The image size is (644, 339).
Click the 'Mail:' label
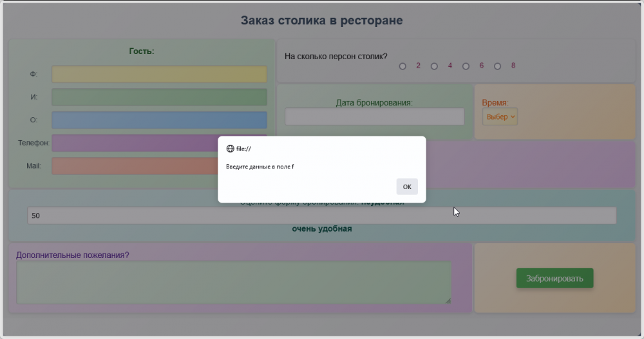pyautogui.click(x=33, y=166)
